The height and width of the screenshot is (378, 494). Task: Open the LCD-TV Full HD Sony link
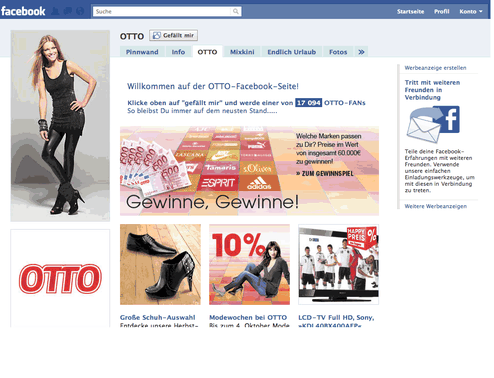(336, 318)
